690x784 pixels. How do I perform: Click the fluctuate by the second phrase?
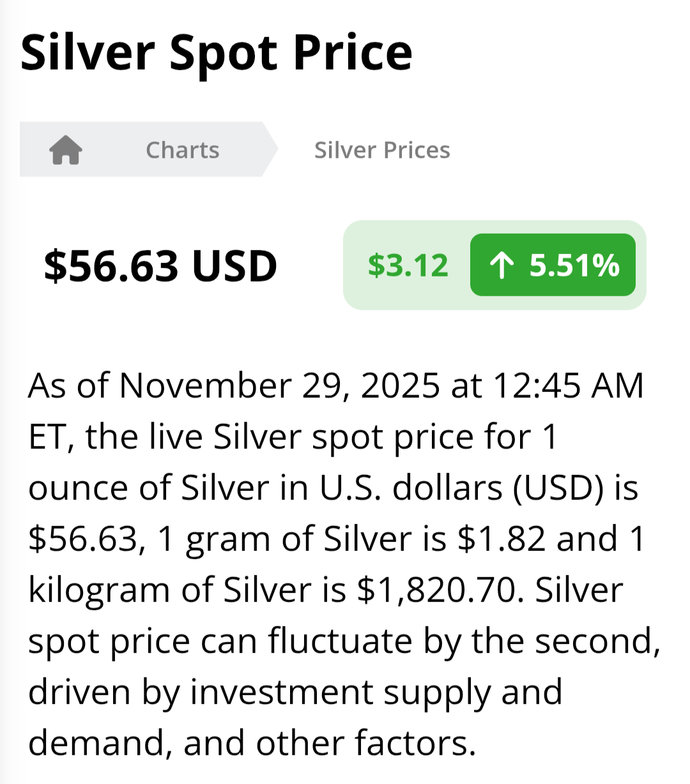click(x=464, y=641)
